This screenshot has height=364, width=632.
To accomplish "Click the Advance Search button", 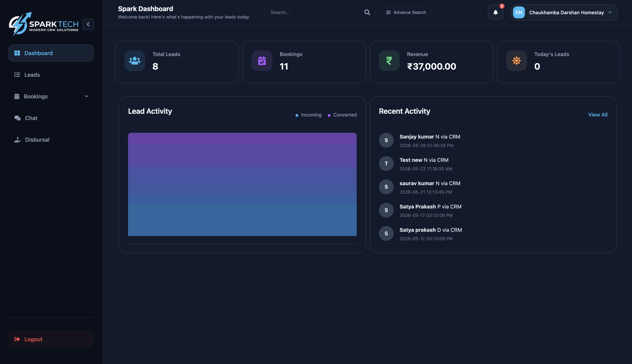I will (x=406, y=12).
